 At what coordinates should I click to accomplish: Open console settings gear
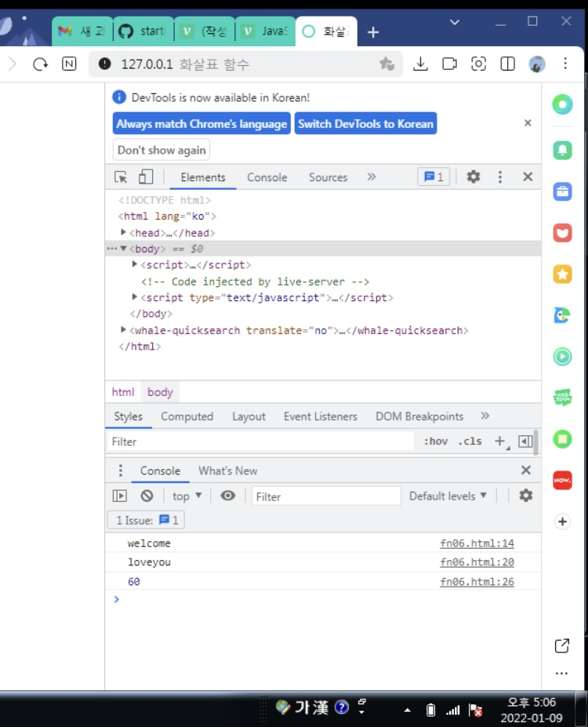click(x=525, y=496)
